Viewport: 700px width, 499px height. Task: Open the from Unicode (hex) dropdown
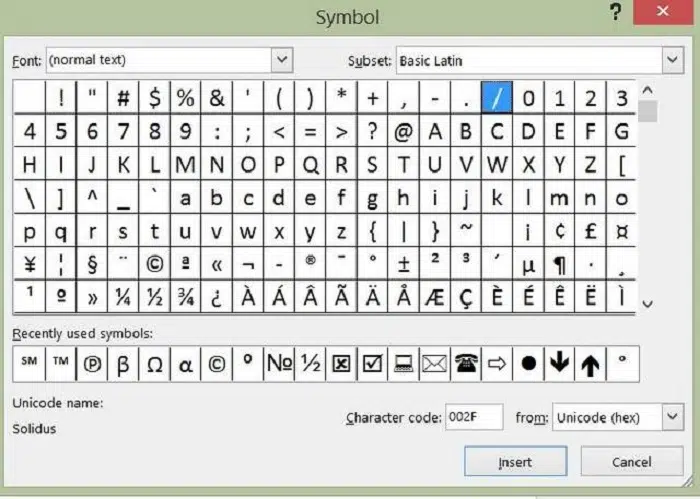pyautogui.click(x=673, y=417)
